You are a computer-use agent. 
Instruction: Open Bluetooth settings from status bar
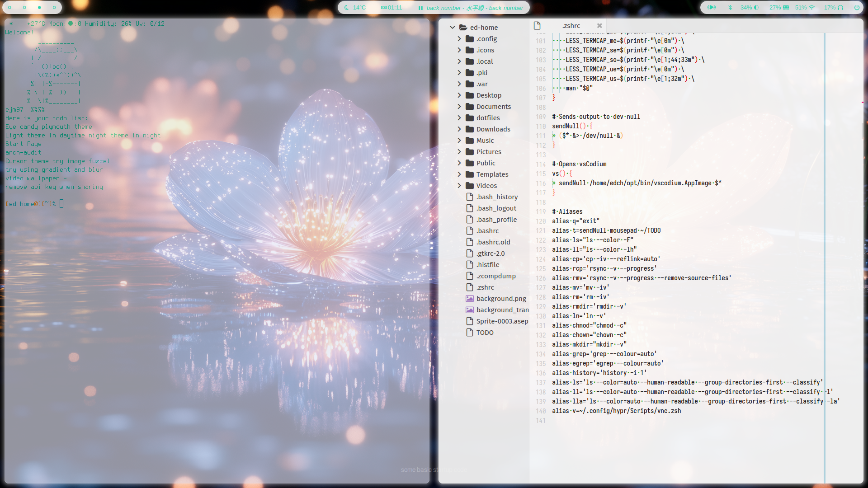point(730,8)
